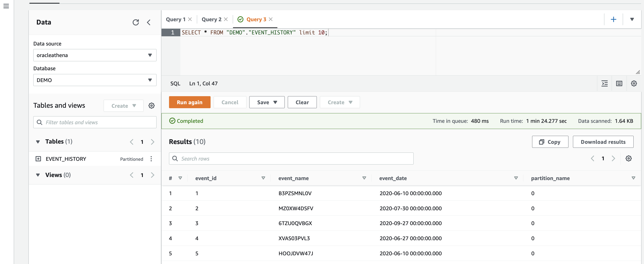
Task: Open the hamburger navigation menu
Action: tap(6, 6)
